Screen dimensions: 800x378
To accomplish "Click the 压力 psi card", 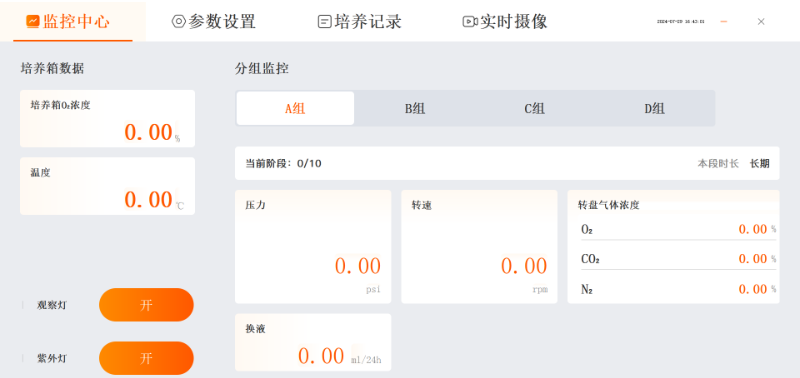I will click(x=313, y=247).
